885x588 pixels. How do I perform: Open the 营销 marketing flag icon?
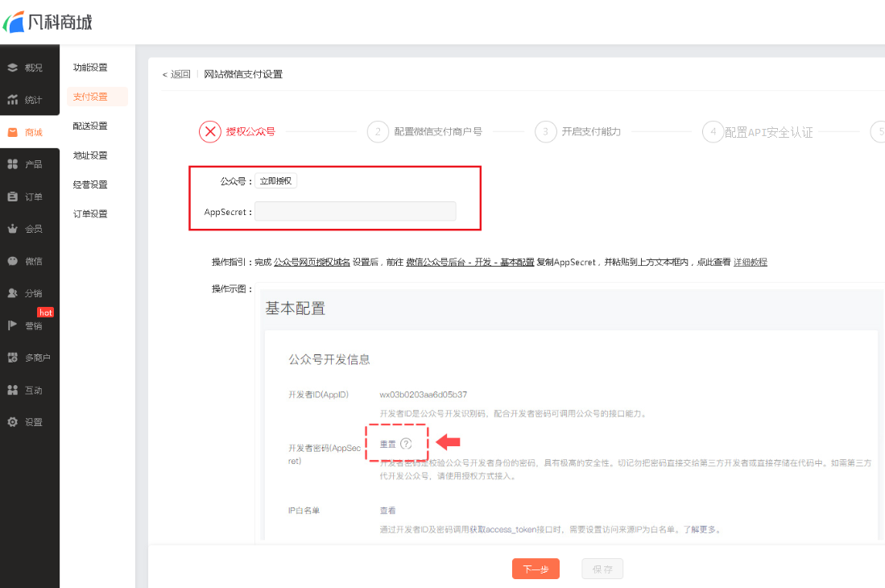(x=12, y=325)
